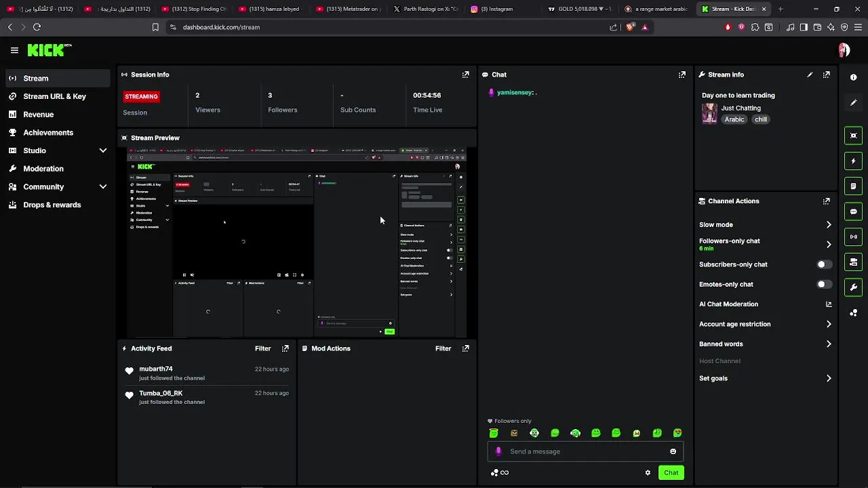The height and width of the screenshot is (488, 868).
Task: Click the Host Channel label
Action: click(719, 361)
